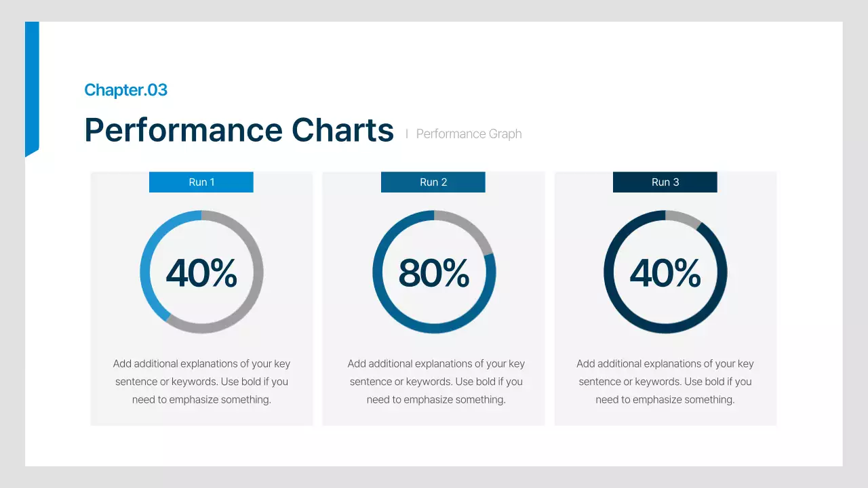Select the Run 2 label tag
The width and height of the screenshot is (868, 488).
coord(433,182)
